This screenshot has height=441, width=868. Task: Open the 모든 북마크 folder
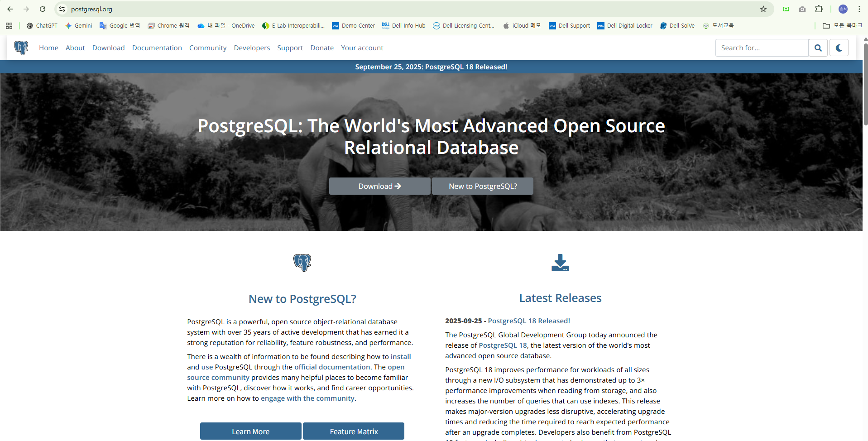click(842, 26)
